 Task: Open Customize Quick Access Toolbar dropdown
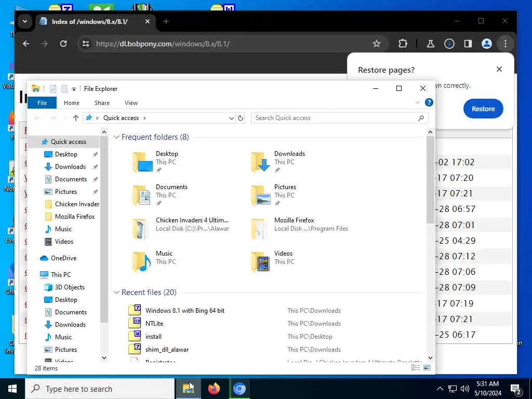(x=74, y=89)
